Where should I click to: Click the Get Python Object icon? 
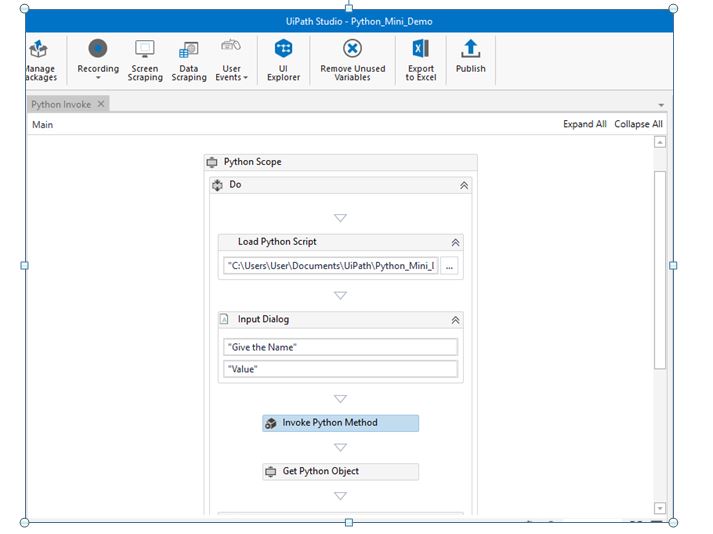click(x=271, y=472)
